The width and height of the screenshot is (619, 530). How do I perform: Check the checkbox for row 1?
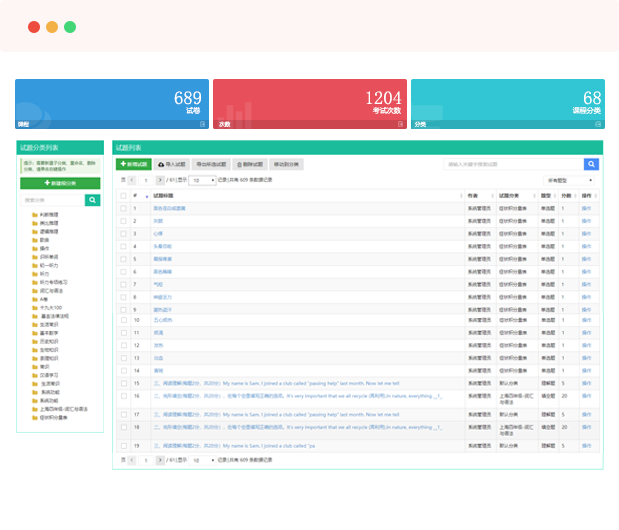click(123, 208)
